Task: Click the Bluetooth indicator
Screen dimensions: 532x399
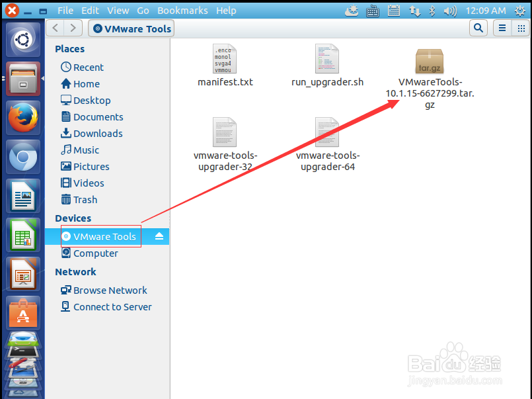Action: (x=432, y=11)
